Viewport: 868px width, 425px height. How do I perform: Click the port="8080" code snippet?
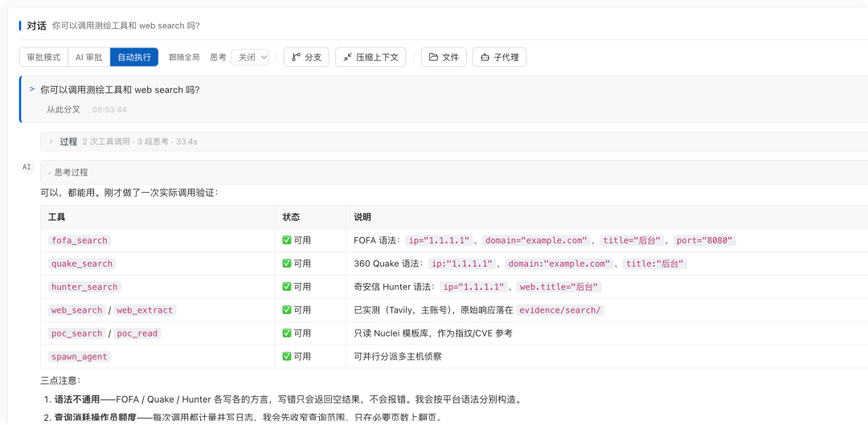pyautogui.click(x=705, y=241)
